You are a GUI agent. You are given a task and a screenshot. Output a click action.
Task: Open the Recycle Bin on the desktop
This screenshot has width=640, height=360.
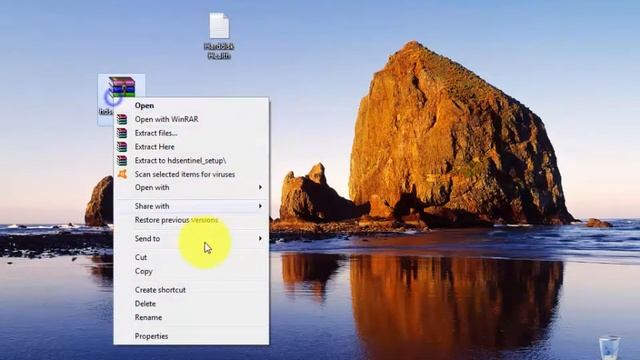coord(610,348)
